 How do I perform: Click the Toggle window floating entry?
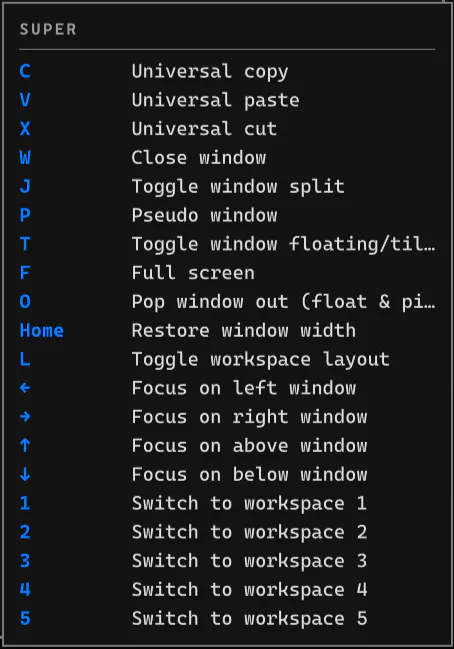[283, 244]
